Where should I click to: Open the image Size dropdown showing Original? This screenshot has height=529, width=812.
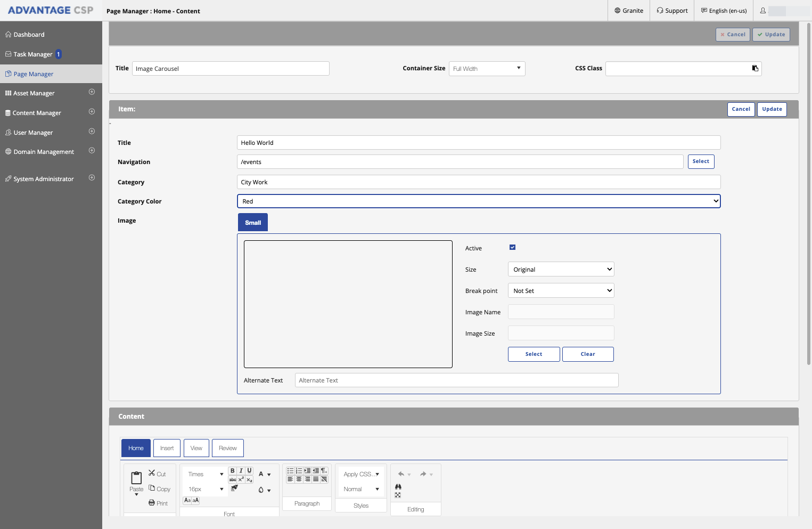(x=561, y=269)
